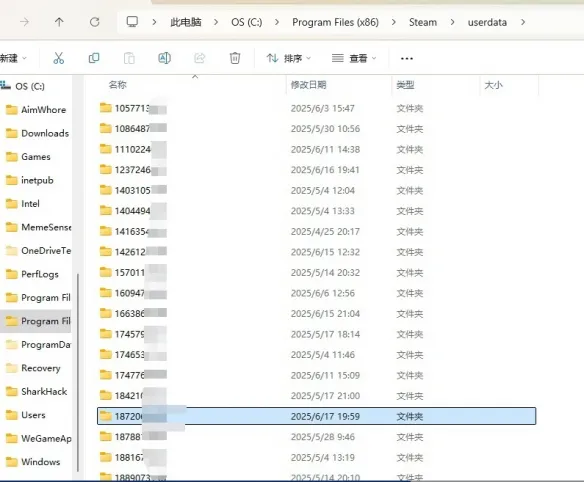Select folder modified 2025/6/15 21:04
The image size is (584, 482).
(x=317, y=314)
